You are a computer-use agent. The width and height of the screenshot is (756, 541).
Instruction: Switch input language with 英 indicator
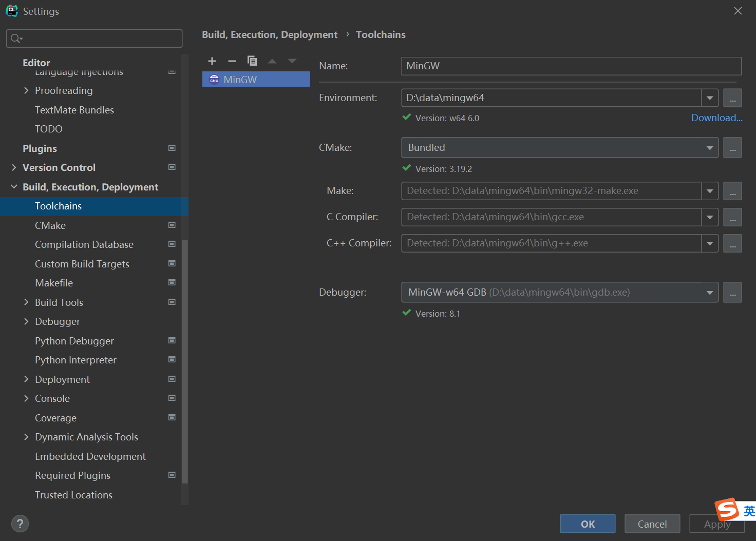pyautogui.click(x=749, y=511)
